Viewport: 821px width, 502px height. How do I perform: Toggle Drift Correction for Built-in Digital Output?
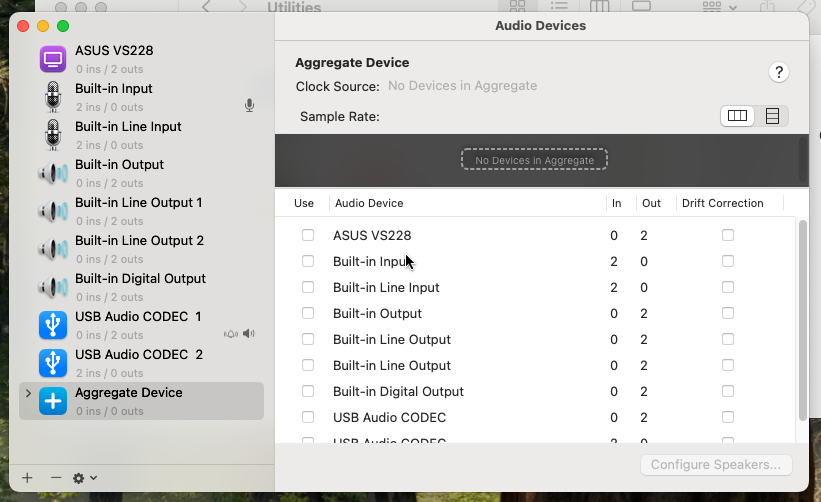pos(728,391)
